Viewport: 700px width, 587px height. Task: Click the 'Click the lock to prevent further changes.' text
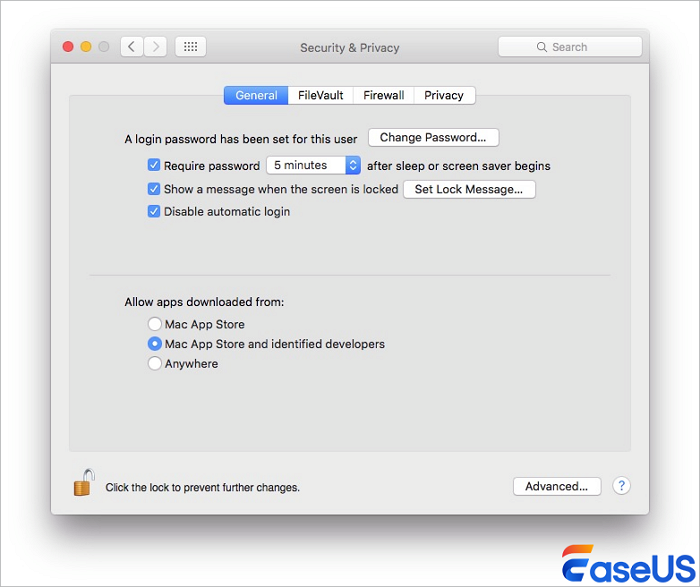[202, 487]
